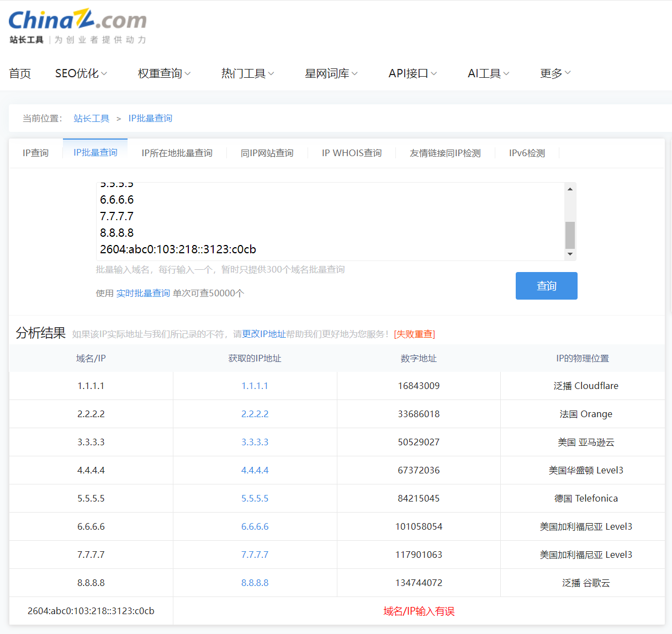Viewport: 672px width, 634px height.
Task: Click the 德国 Telefonica location cell
Action: click(x=583, y=498)
